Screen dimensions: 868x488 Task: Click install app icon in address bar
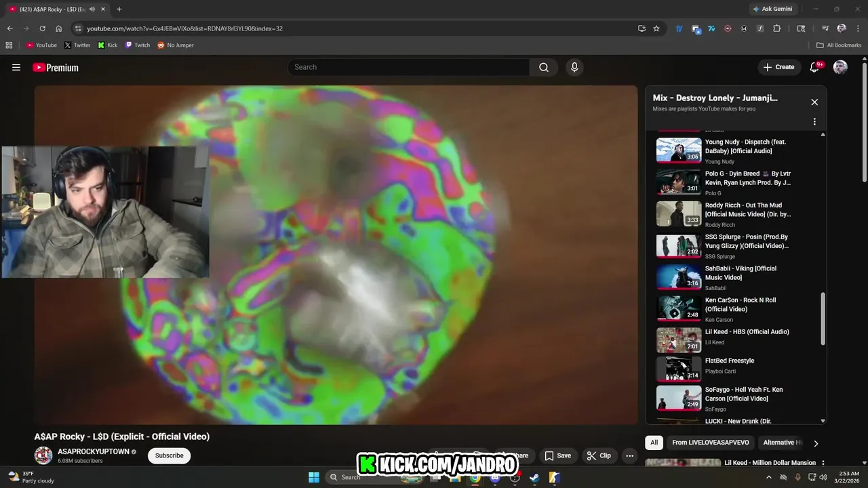[642, 28]
